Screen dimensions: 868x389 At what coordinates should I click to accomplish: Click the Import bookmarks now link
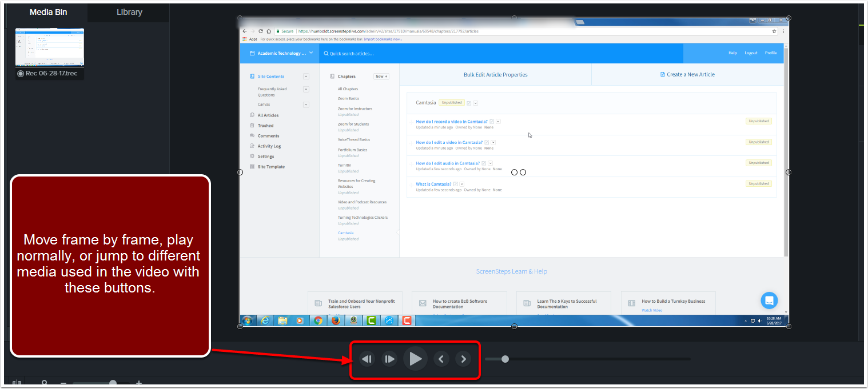383,39
